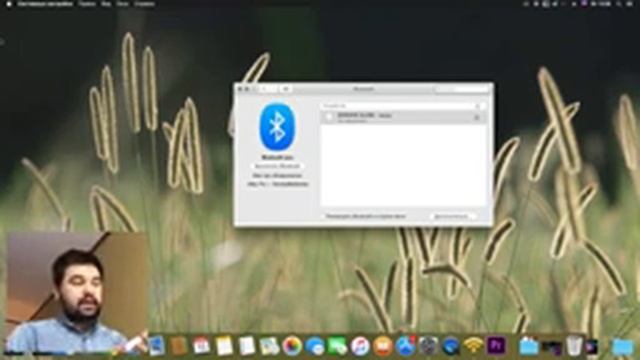Open the Apple menu

[9, 4]
